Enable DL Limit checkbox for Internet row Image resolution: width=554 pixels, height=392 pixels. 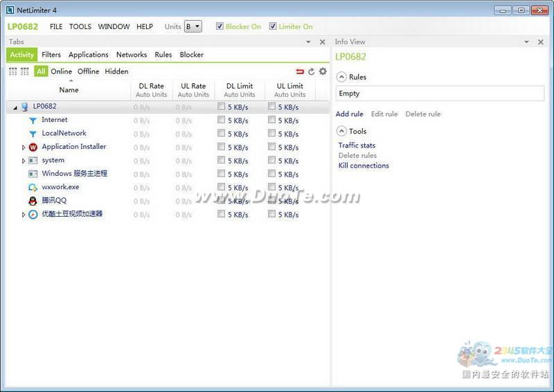coord(221,120)
